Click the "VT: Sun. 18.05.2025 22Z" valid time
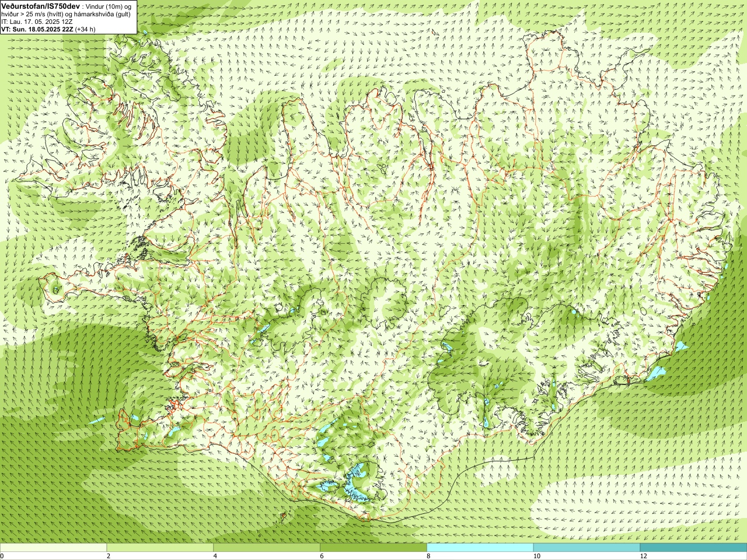This screenshot has height=560, width=747. [37, 29]
